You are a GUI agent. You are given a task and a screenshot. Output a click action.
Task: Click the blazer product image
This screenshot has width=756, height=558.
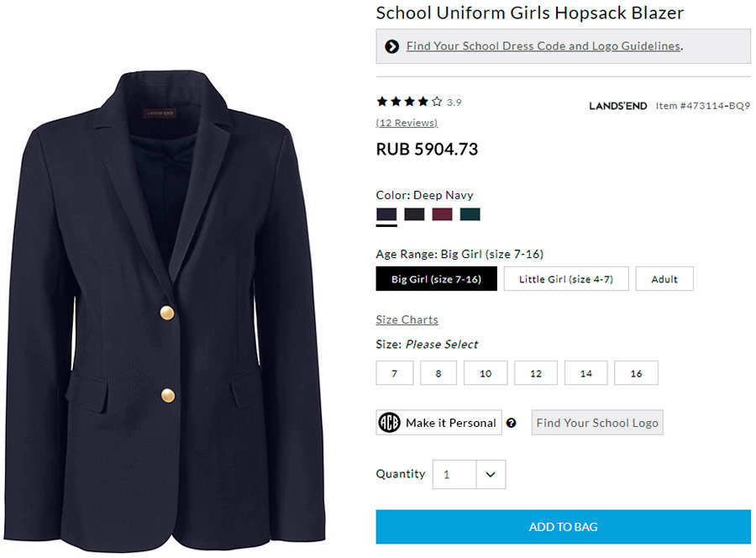[168, 277]
